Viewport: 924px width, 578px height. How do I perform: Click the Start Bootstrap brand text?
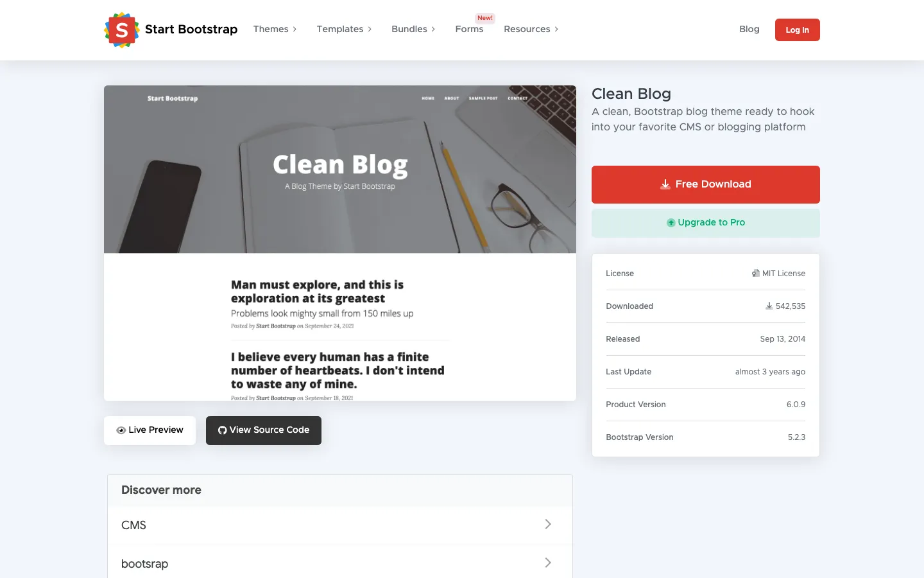pyautogui.click(x=191, y=30)
